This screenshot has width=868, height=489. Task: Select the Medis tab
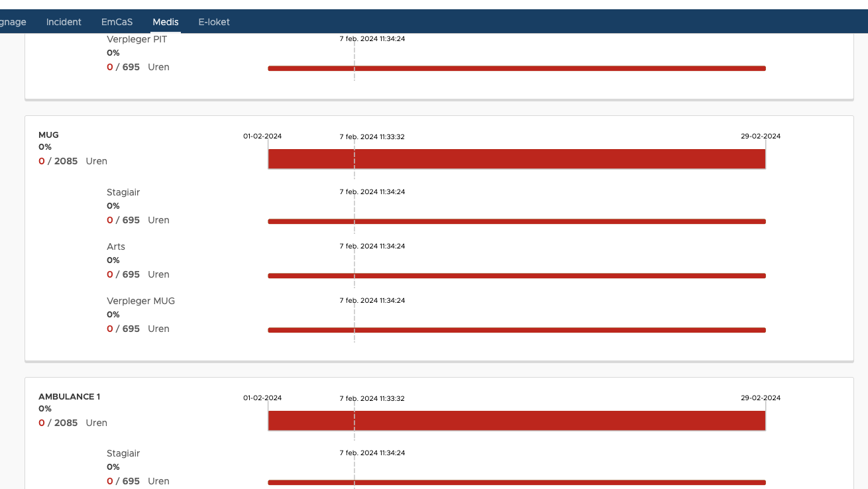(165, 22)
